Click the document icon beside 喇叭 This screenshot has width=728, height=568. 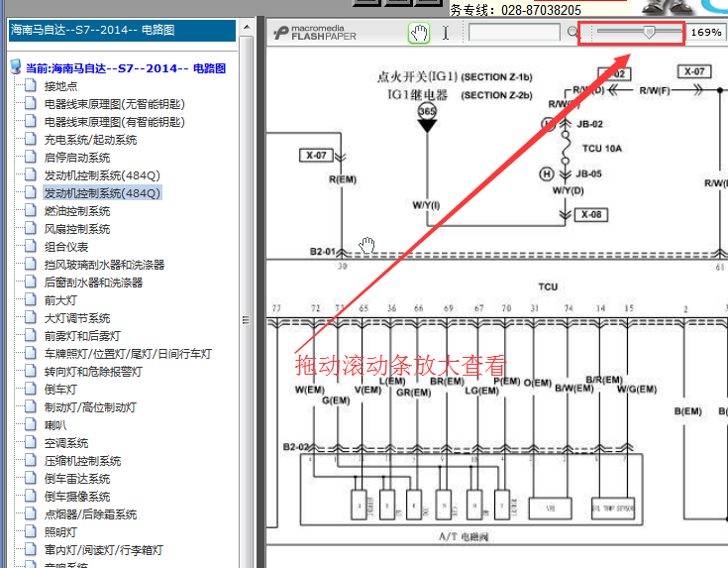pyautogui.click(x=31, y=425)
